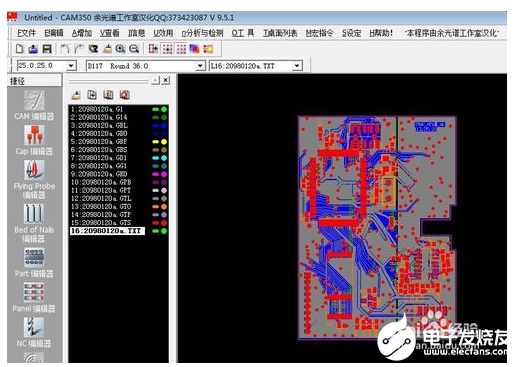Open the NC editor from sidebar

34,332
